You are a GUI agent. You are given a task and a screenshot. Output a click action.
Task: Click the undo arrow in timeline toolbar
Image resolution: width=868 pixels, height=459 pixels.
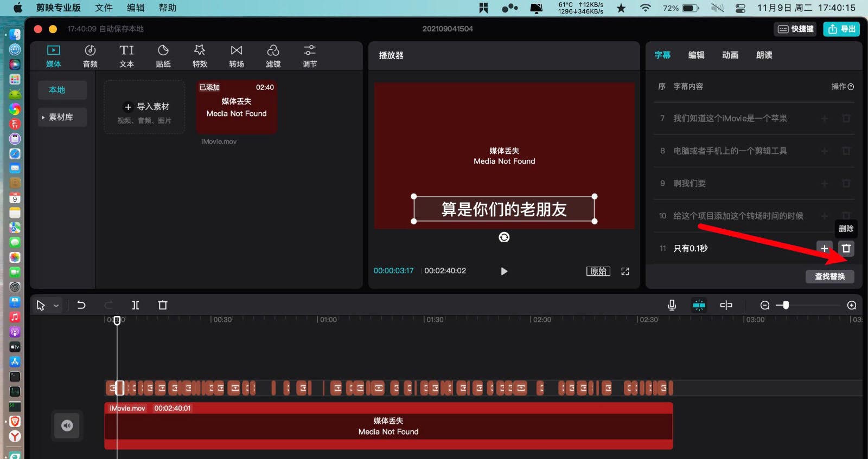(x=81, y=305)
